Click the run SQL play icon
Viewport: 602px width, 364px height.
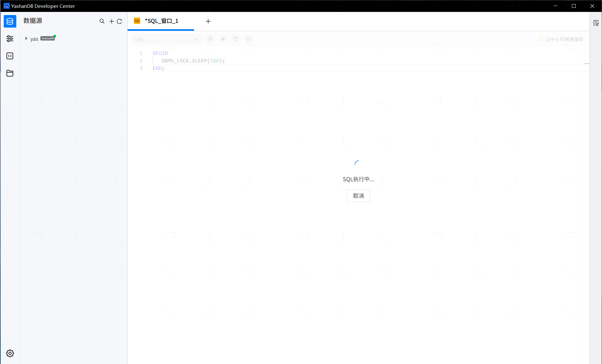(x=211, y=39)
